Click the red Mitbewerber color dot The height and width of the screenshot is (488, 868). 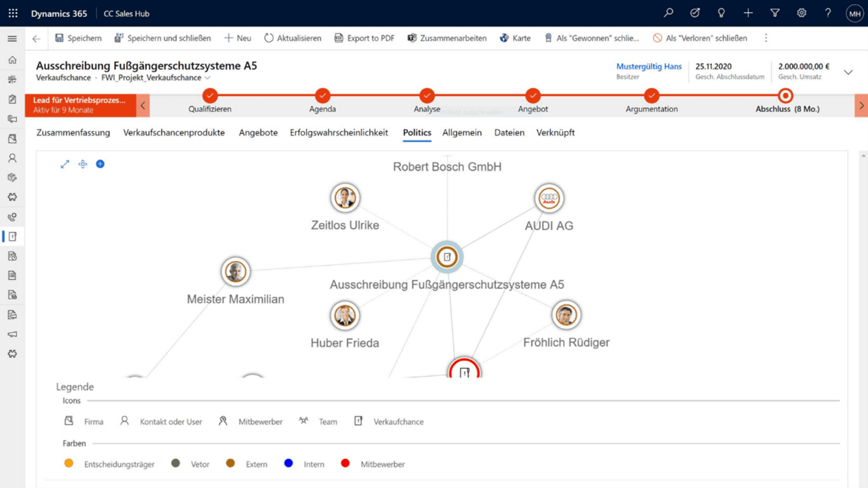345,463
